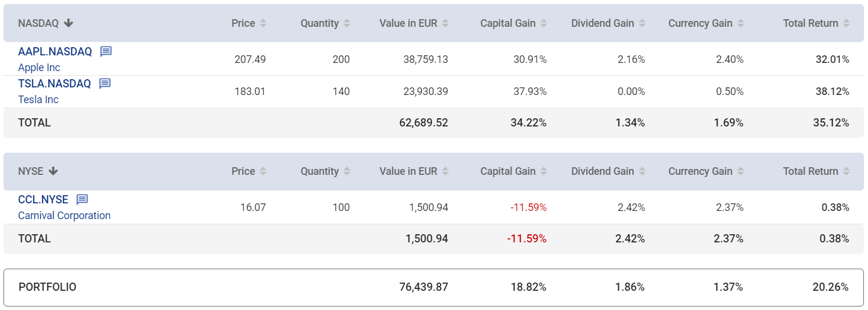Select NASDAQ total return 35.12%

(832, 123)
